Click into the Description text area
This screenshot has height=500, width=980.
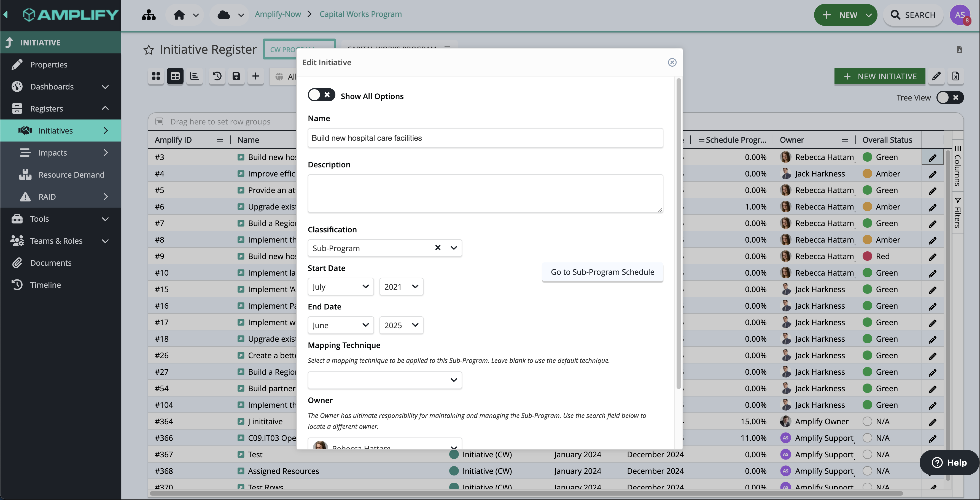pos(485,193)
